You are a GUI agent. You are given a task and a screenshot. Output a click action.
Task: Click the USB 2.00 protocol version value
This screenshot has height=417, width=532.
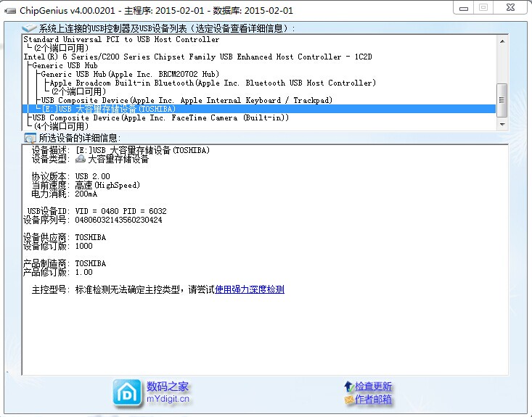click(93, 176)
